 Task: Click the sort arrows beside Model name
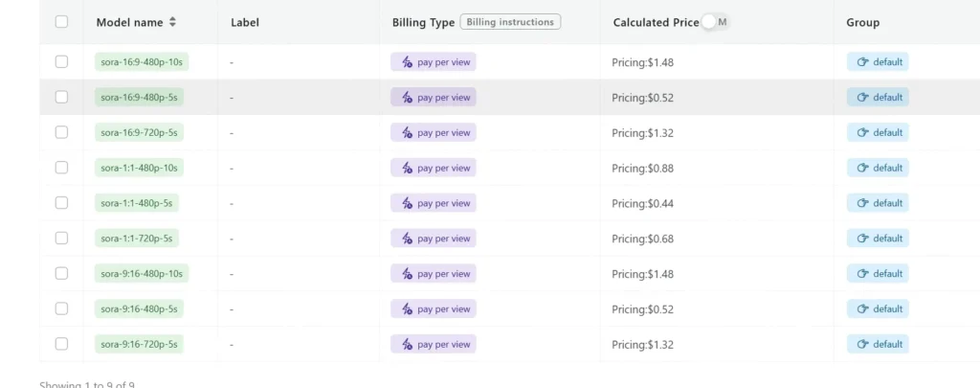[x=172, y=22]
